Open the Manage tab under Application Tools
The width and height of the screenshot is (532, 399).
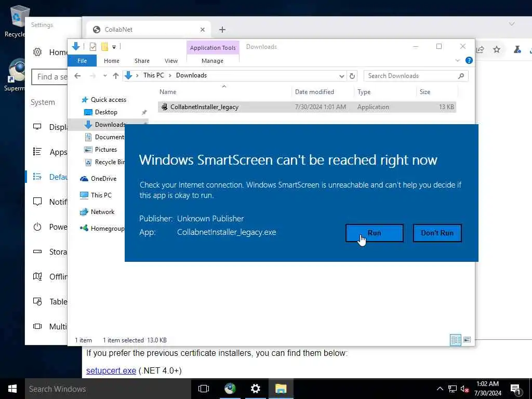click(212, 61)
